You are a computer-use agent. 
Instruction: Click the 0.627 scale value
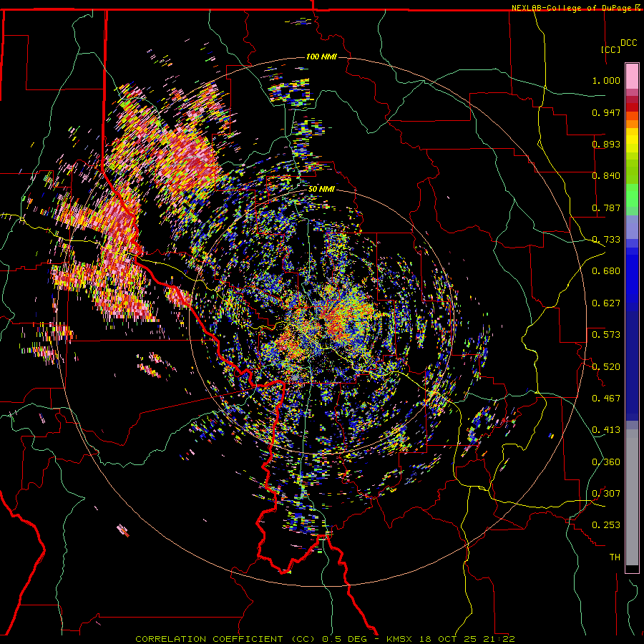point(606,303)
